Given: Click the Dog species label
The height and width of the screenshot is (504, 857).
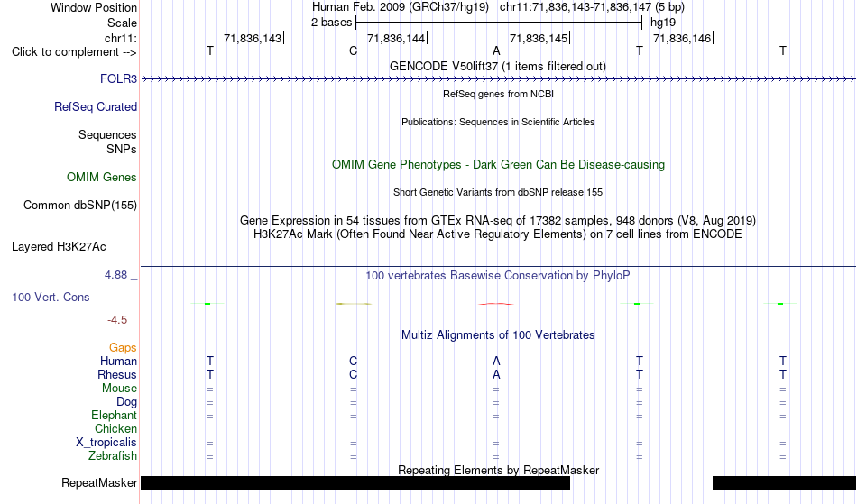Looking at the screenshot, I should pos(126,402).
